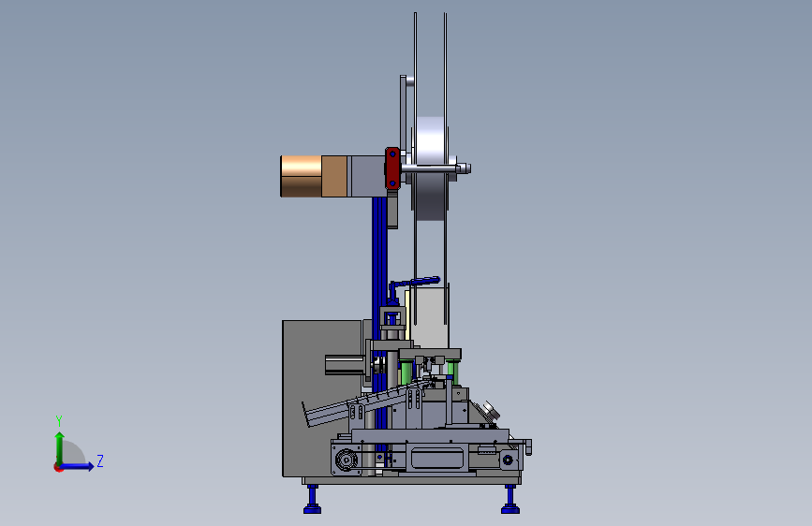Click the green Y axis arrow of the triad
This screenshot has height=526, width=812.
(x=60, y=447)
